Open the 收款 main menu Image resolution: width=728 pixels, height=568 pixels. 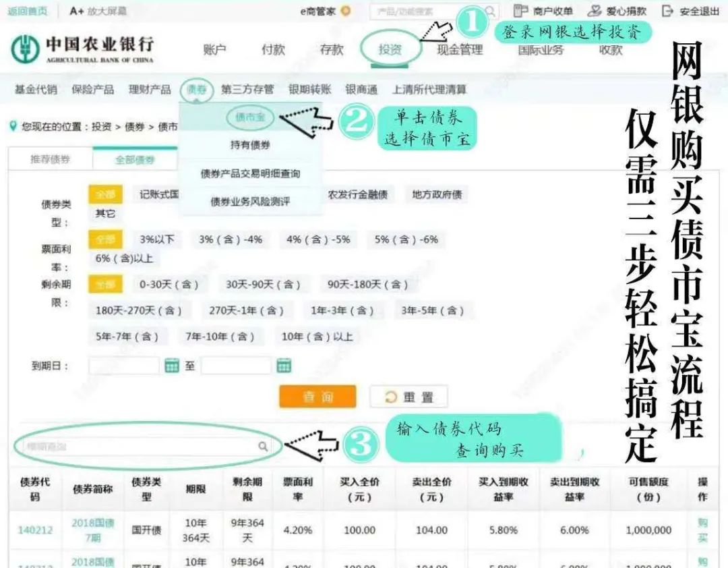coord(611,49)
